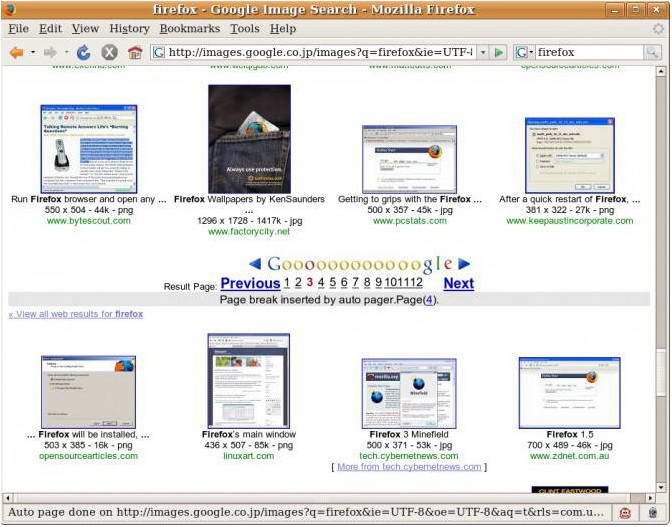Open the Help menu
The width and height of the screenshot is (672, 527).
click(x=283, y=29)
